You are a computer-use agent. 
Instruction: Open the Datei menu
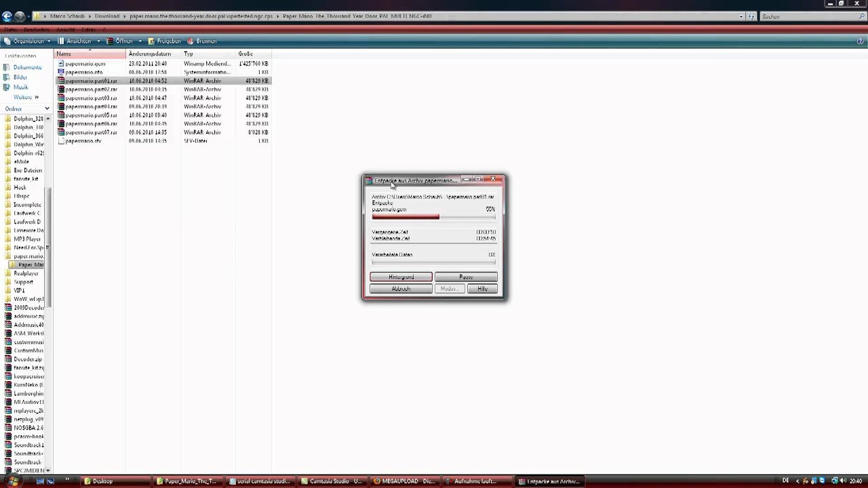click(x=11, y=30)
